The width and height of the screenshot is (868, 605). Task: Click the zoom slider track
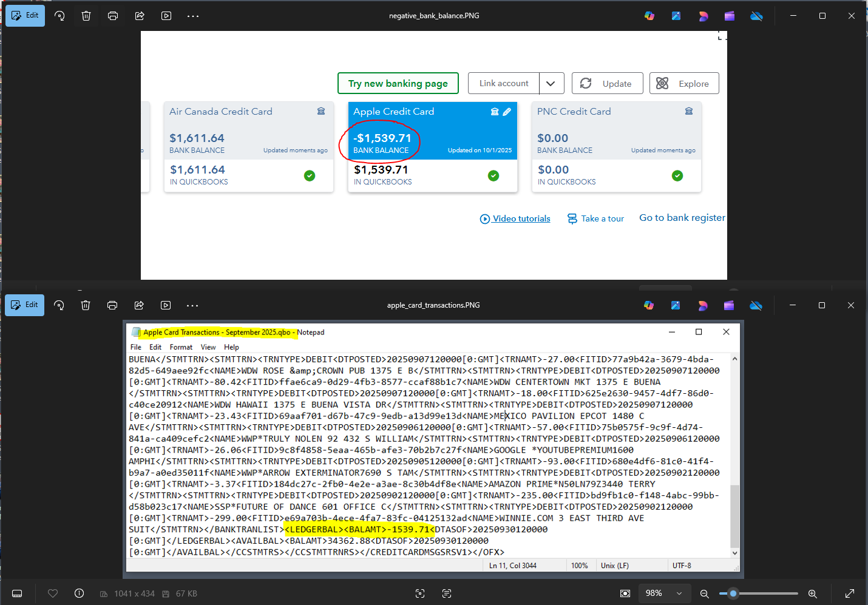[x=765, y=593]
